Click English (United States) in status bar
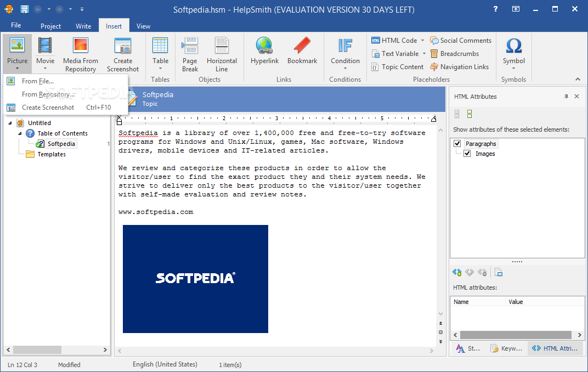This screenshot has height=372, width=588. [165, 364]
